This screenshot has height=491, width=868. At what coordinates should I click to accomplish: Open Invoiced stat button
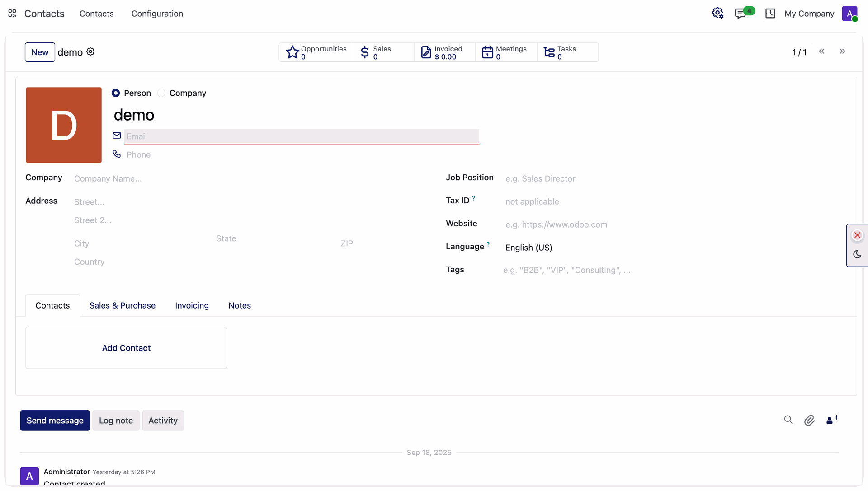coord(445,52)
